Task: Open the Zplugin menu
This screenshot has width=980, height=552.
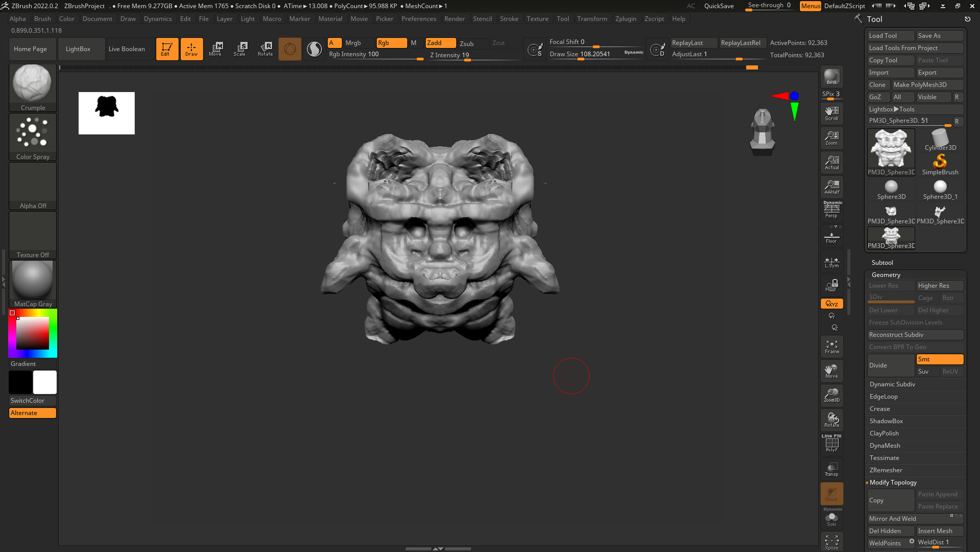Action: point(626,19)
